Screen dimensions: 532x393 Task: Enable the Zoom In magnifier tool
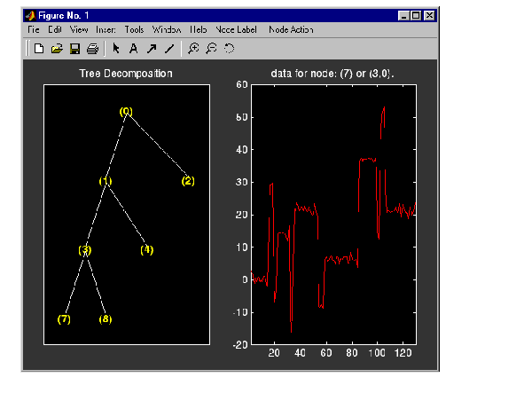pos(193,49)
